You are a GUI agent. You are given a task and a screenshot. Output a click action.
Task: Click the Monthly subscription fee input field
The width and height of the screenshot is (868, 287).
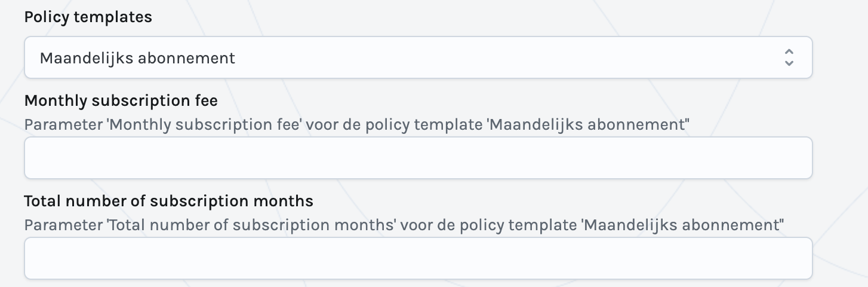[x=418, y=158]
